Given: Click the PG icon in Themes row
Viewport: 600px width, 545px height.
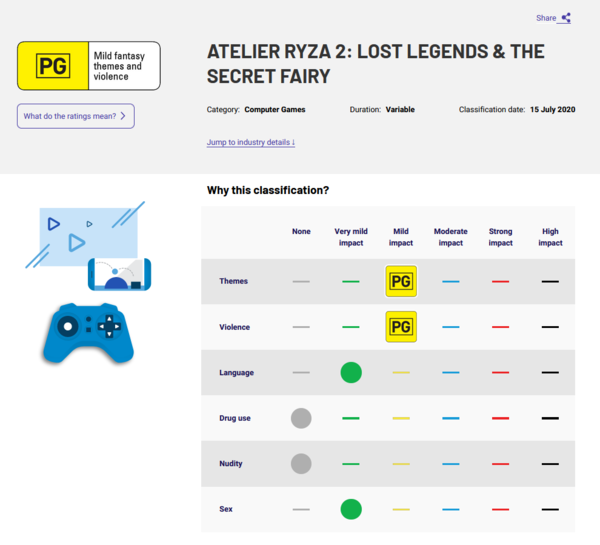Looking at the screenshot, I should [401, 281].
